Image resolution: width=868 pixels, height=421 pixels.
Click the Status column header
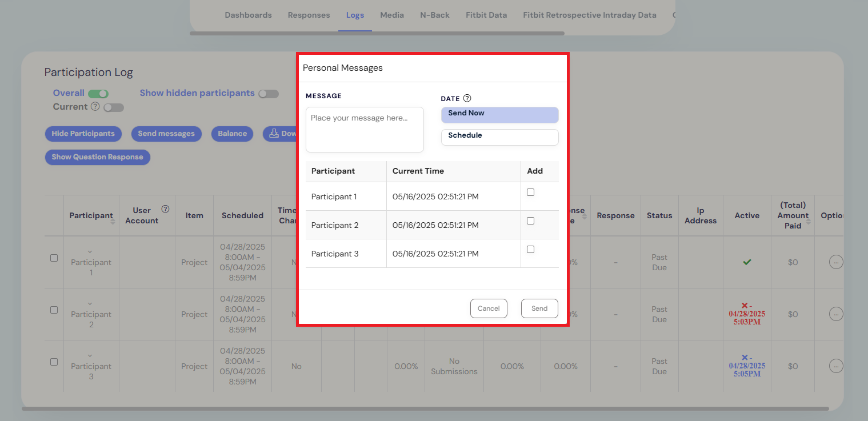pos(659,215)
